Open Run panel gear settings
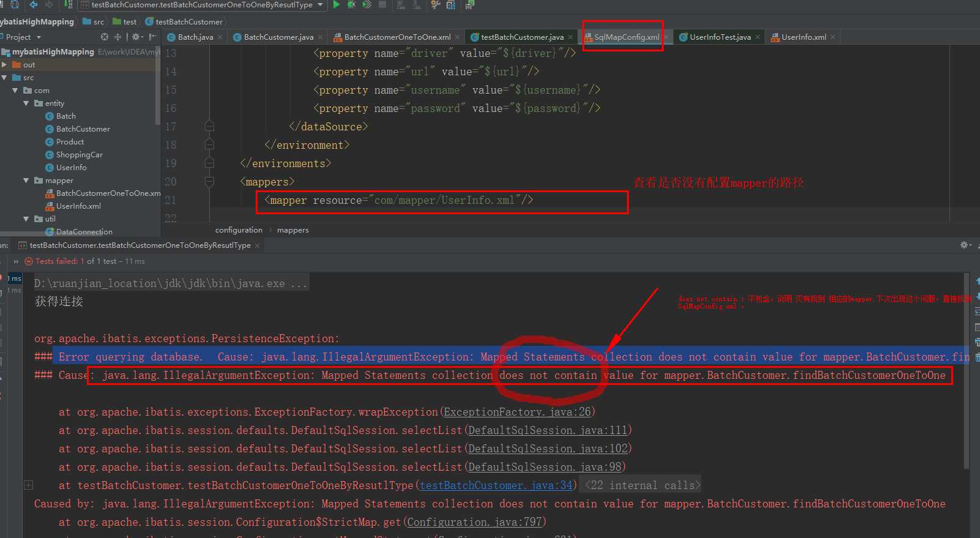This screenshot has width=980, height=538. (x=965, y=245)
